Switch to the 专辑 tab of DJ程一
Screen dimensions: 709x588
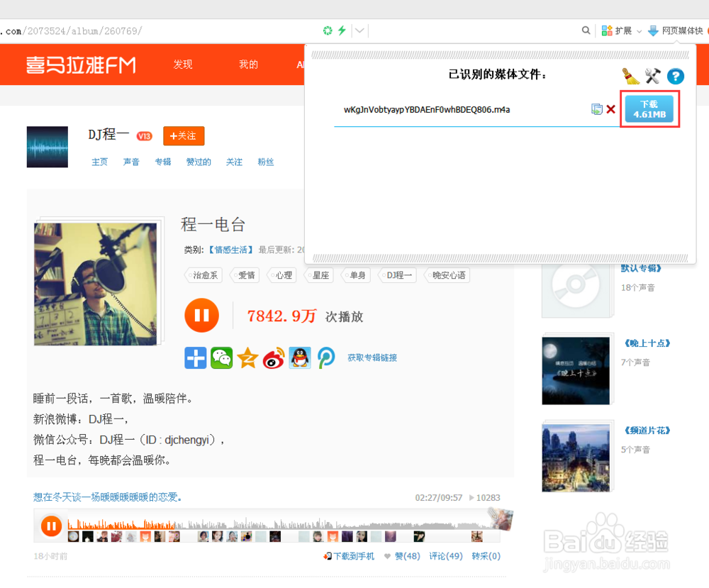[163, 162]
